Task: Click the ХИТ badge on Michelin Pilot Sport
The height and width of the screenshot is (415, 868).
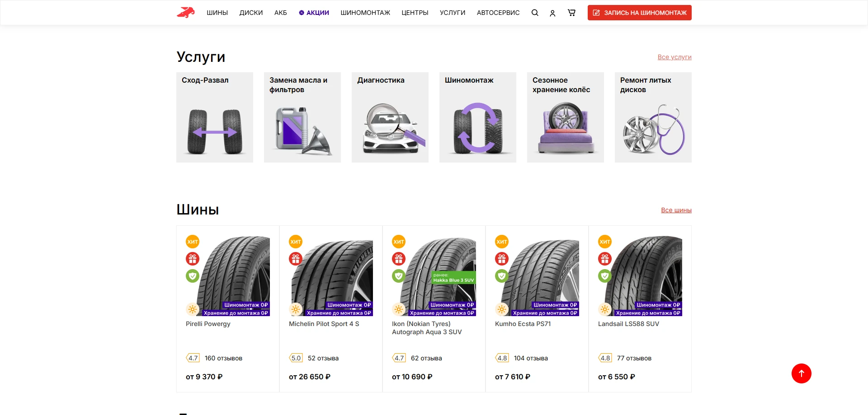Action: [x=296, y=242]
